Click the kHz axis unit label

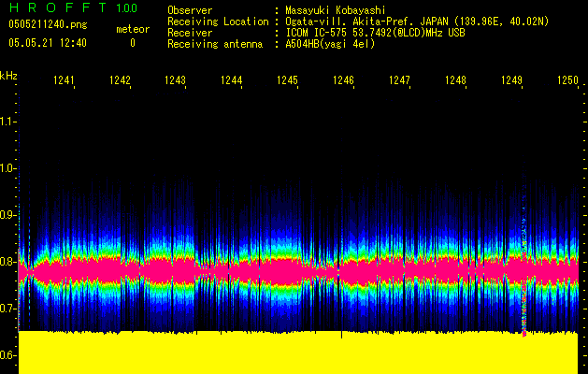click(8, 76)
